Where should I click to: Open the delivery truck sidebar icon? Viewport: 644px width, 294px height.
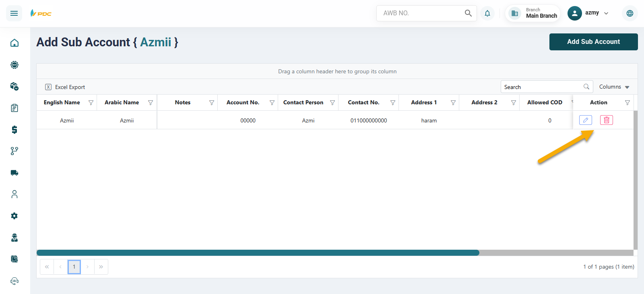[14, 173]
